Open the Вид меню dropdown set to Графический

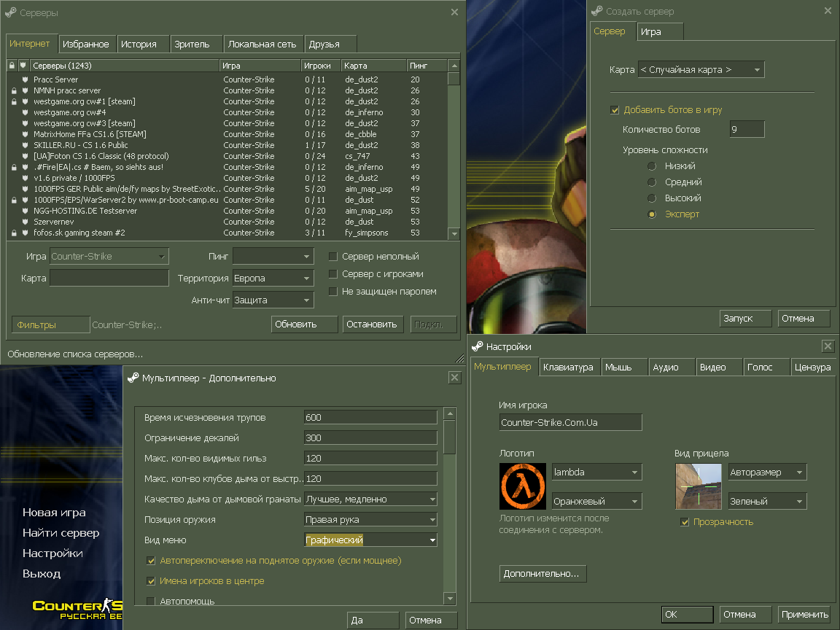(370, 540)
